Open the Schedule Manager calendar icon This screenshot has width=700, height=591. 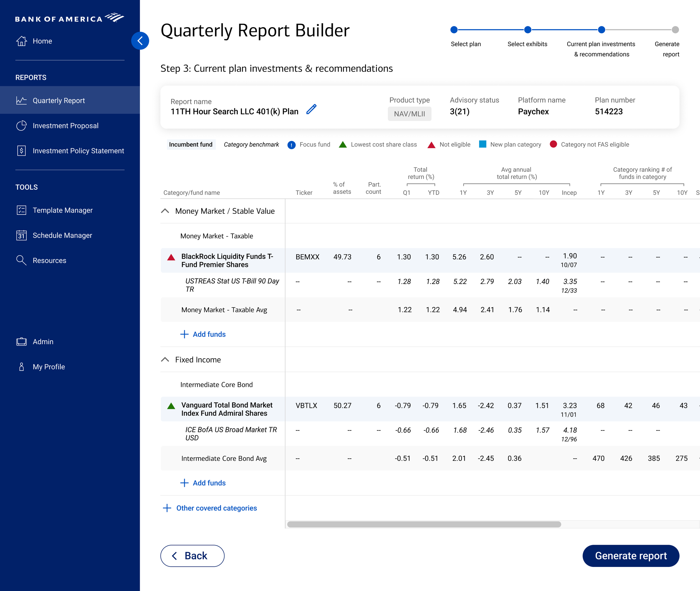point(22,235)
